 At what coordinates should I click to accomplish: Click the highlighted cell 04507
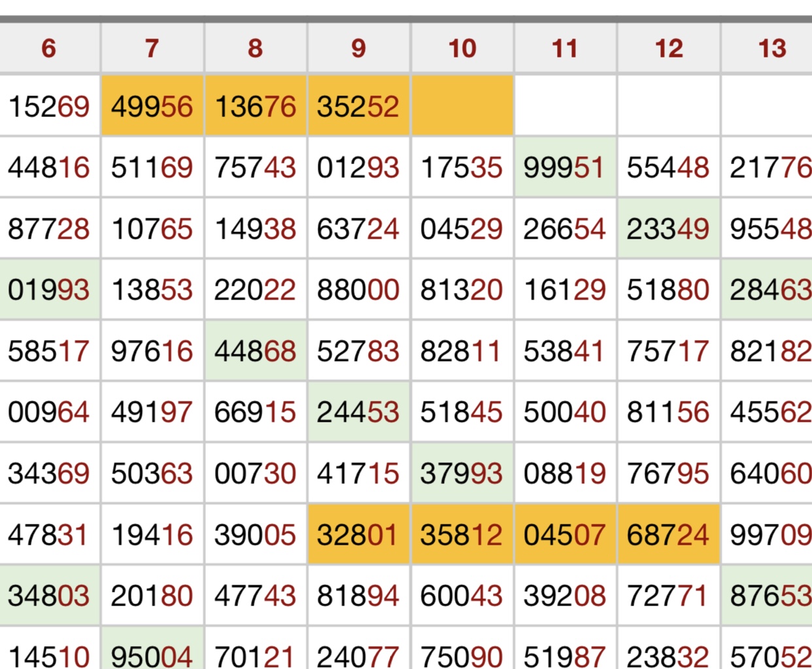coord(565,535)
